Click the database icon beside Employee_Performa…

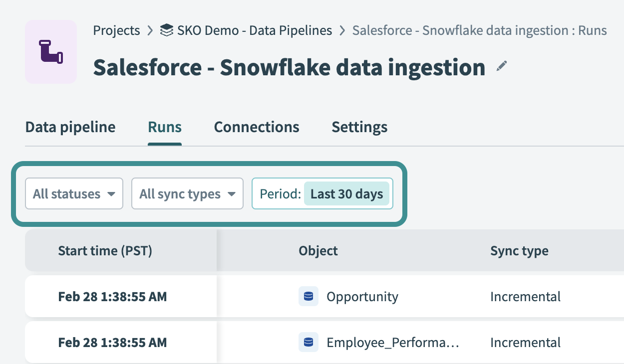pyautogui.click(x=309, y=343)
